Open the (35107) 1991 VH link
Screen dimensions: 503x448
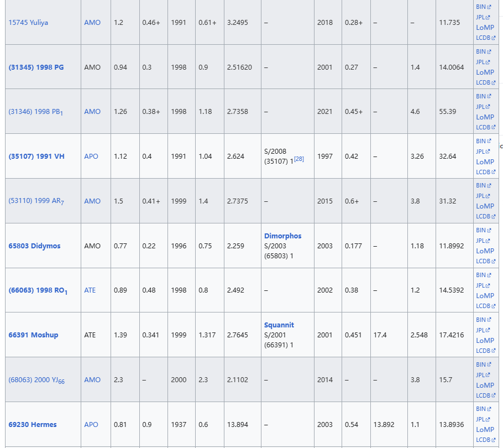click(x=36, y=157)
